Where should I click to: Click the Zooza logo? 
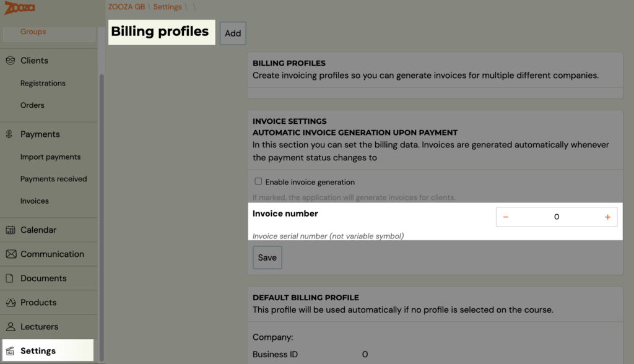point(19,7)
